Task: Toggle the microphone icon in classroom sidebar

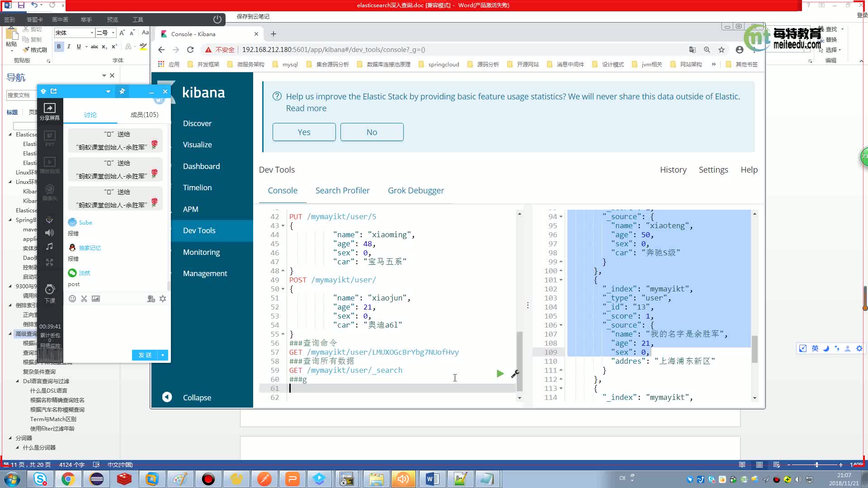Action: coord(49,220)
